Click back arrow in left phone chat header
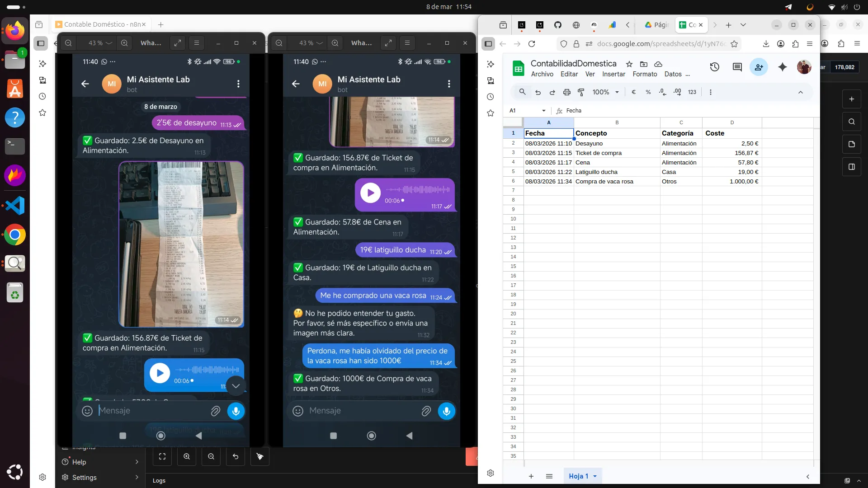Screen dimensions: 868x488 click(85, 84)
